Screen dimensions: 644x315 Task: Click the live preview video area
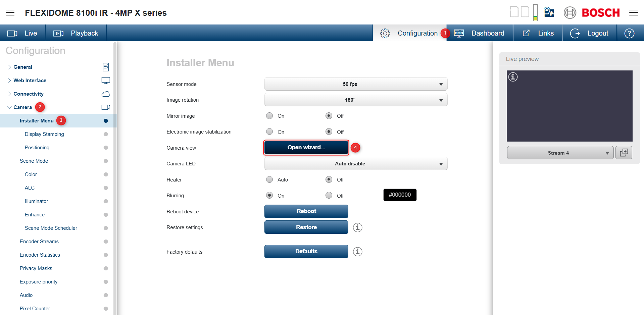(x=569, y=106)
